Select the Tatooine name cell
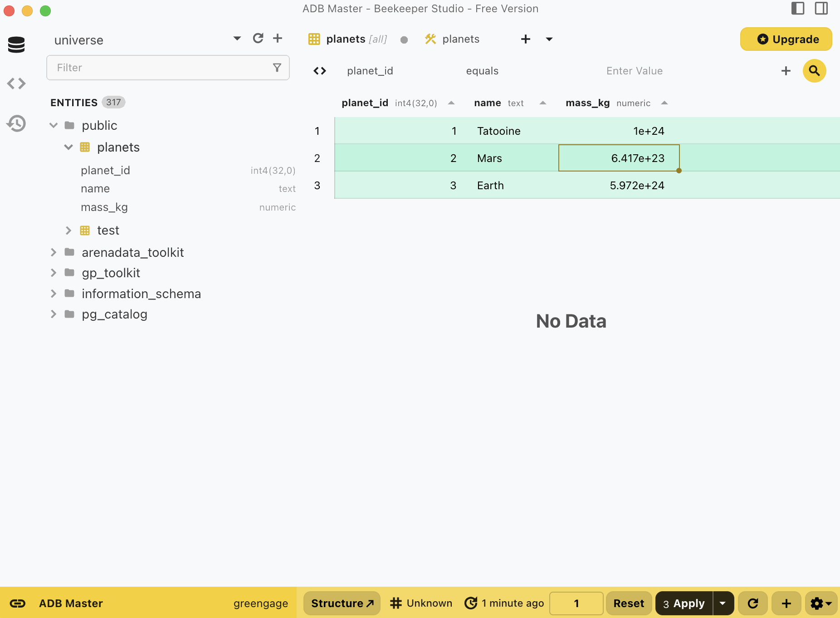 [513, 131]
